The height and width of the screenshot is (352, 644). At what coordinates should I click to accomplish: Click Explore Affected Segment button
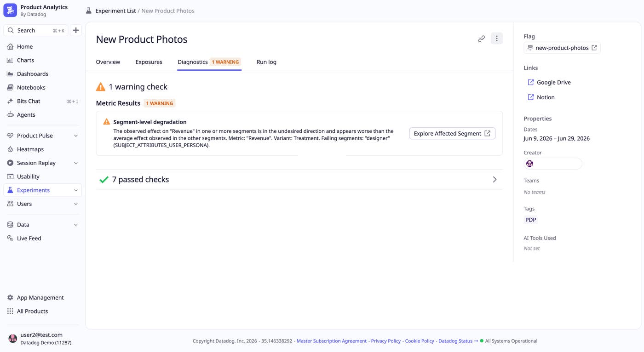pos(452,133)
